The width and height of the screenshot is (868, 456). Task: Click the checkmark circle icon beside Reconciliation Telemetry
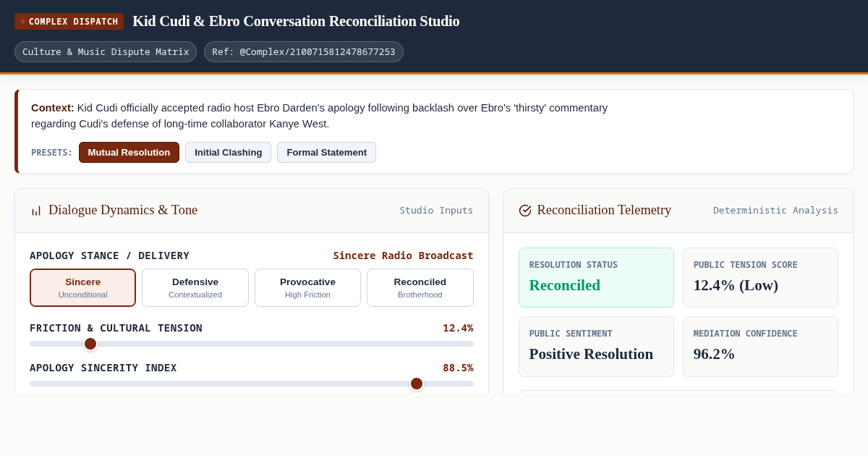pos(525,211)
